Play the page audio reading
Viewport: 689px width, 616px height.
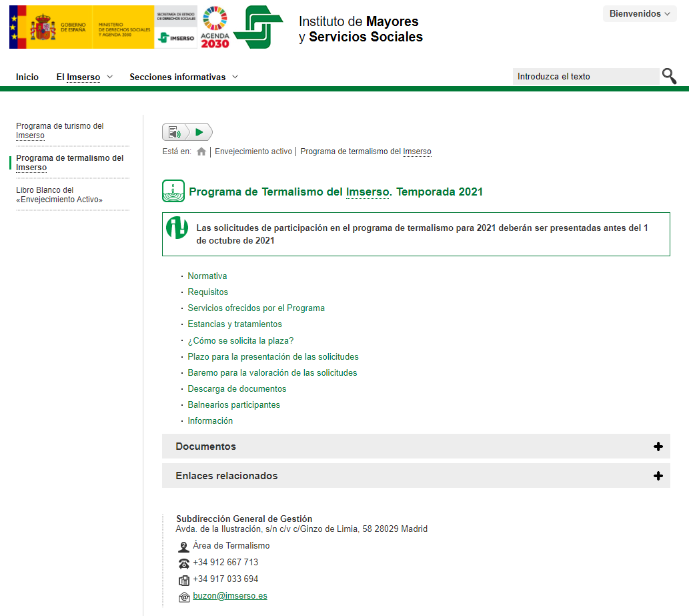200,132
